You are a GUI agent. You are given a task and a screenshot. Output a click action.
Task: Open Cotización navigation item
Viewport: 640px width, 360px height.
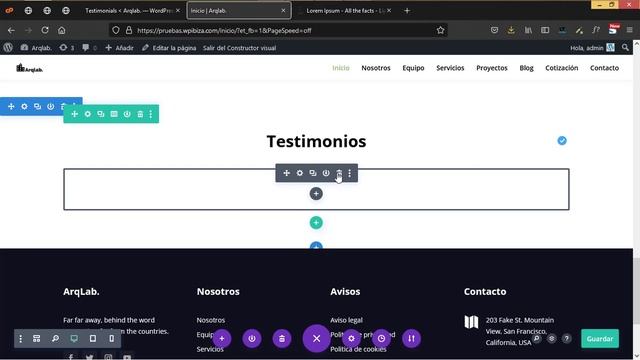point(562,68)
